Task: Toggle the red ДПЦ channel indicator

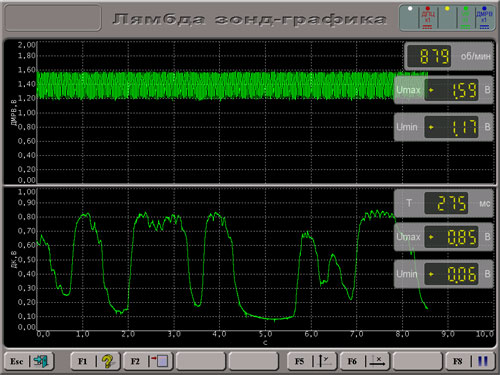Action: (x=428, y=18)
